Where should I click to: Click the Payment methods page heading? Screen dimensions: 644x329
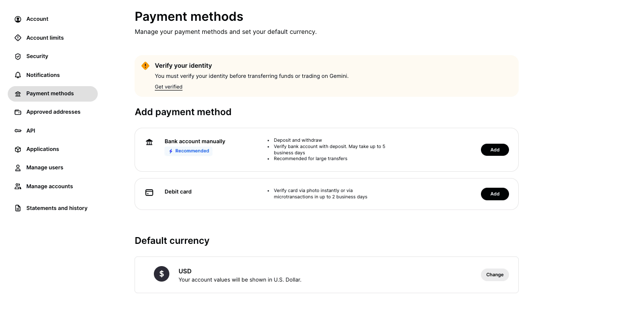[x=189, y=16]
